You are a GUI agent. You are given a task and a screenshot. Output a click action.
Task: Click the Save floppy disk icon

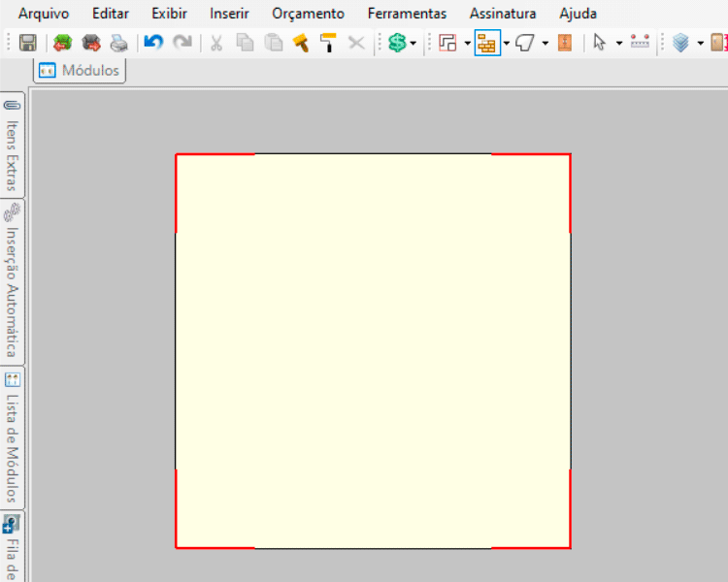point(28,43)
